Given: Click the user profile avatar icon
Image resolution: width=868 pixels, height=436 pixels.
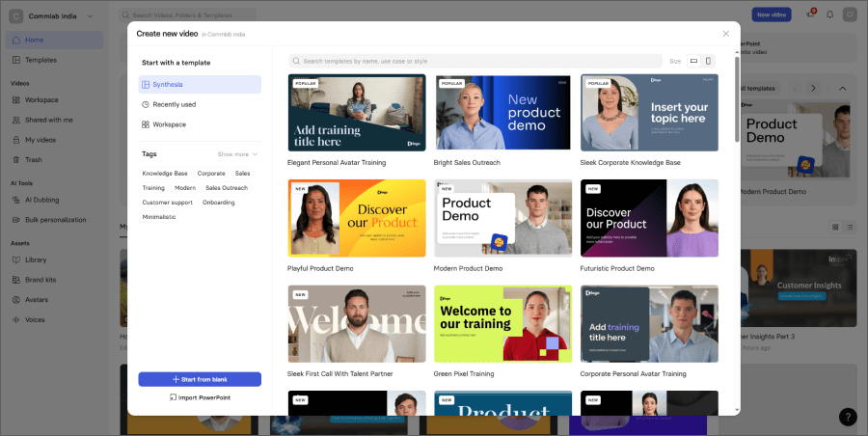Looking at the screenshot, I should coord(850,15).
